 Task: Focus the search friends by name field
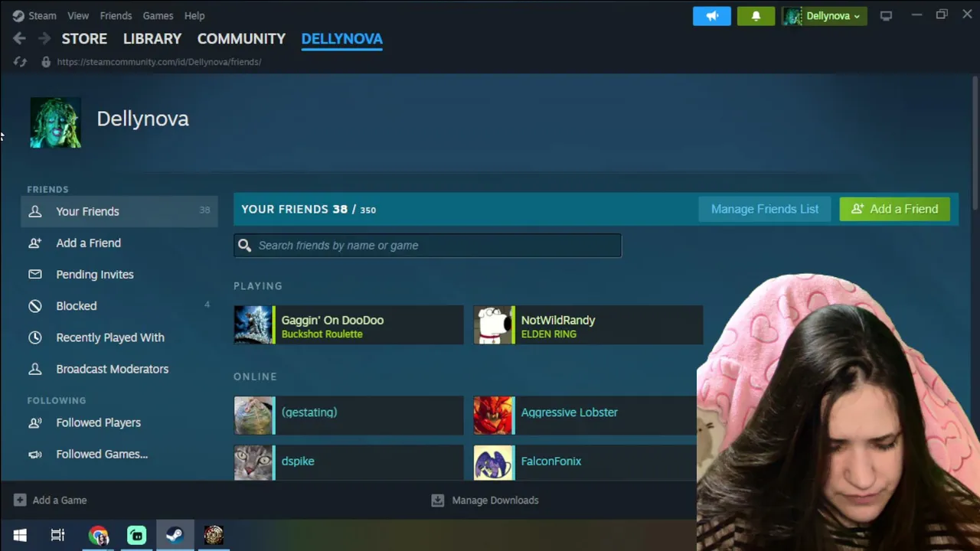point(428,245)
